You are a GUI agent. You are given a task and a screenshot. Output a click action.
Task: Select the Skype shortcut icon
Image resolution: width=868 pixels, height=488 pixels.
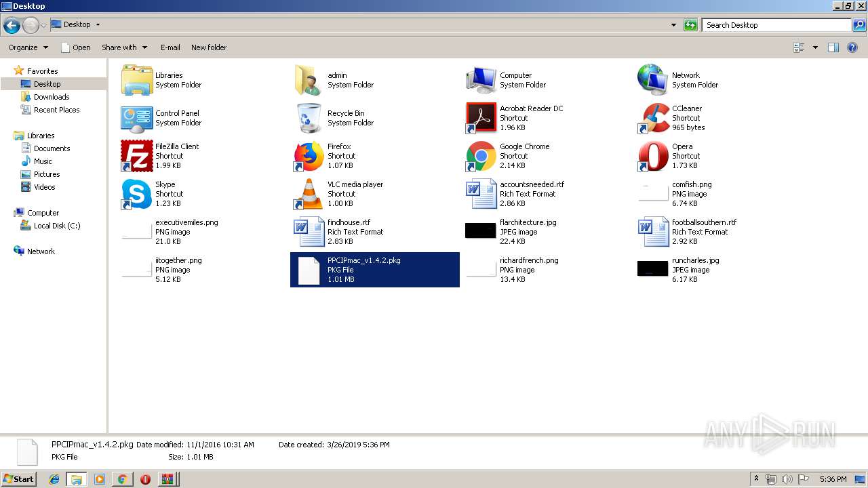[x=137, y=194]
